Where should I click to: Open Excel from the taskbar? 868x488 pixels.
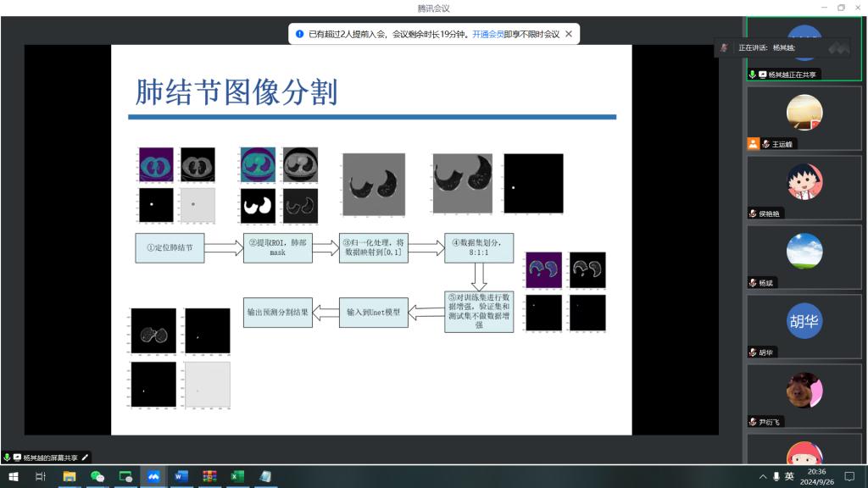click(x=237, y=477)
